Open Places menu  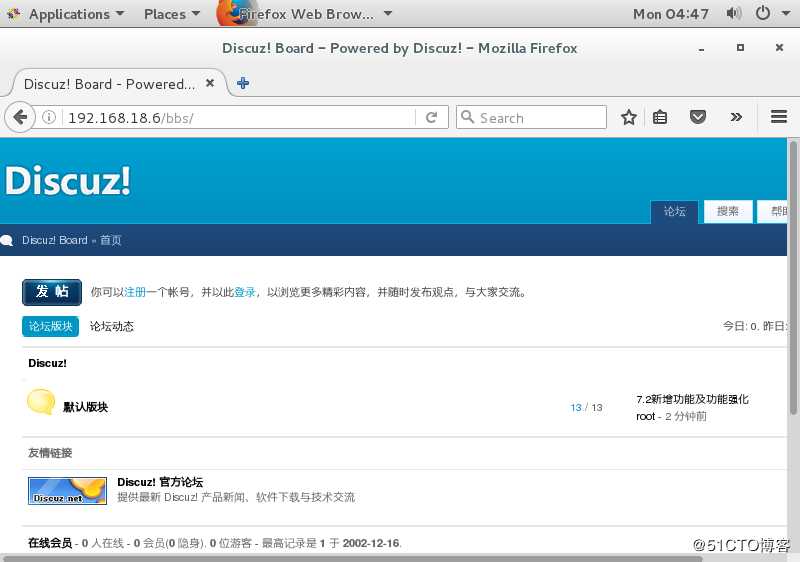point(172,14)
